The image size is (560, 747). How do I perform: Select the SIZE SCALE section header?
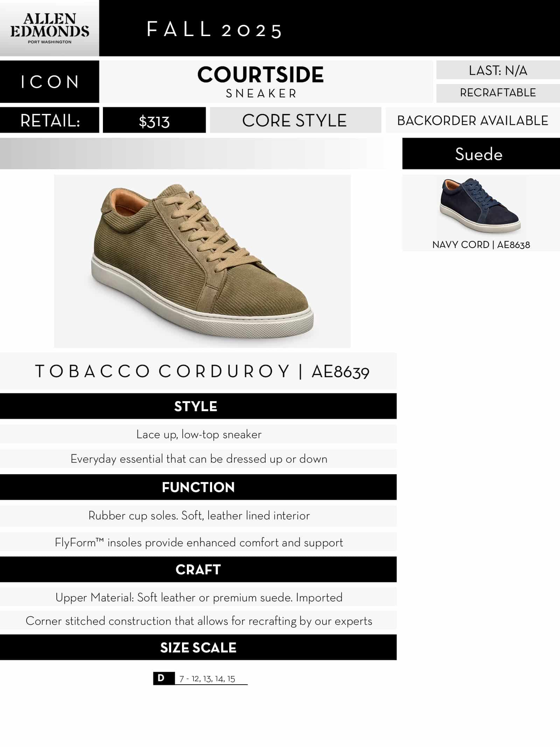(198, 648)
